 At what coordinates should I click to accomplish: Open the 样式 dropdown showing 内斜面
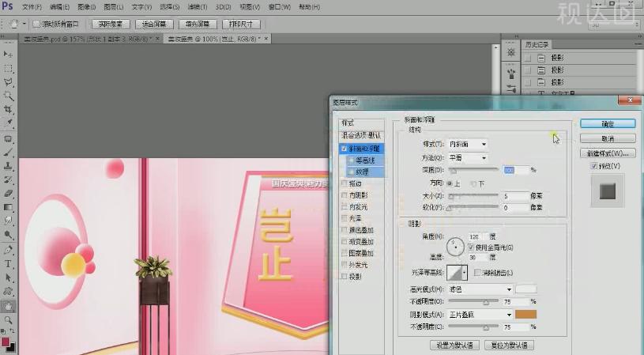[467, 144]
